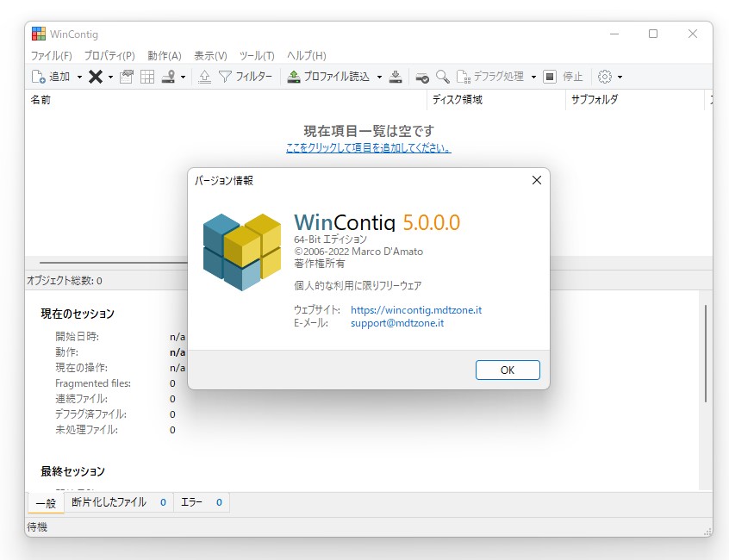Click the ここをクリックして項目を追加してください link

click(368, 148)
